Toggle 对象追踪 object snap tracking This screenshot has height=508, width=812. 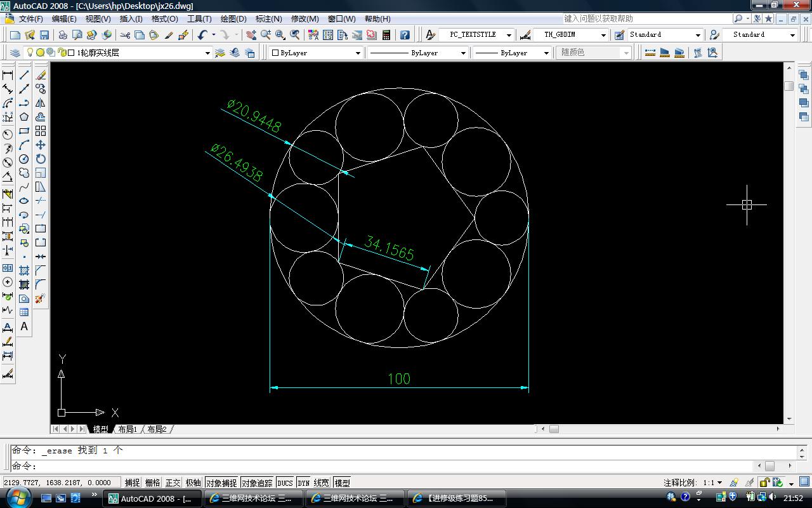click(257, 483)
